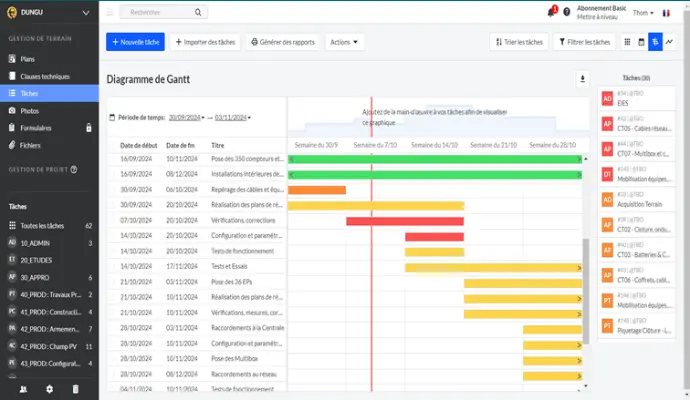Viewport: 690px width, 400px height.
Task: Switch to grid view icon
Action: 627,42
